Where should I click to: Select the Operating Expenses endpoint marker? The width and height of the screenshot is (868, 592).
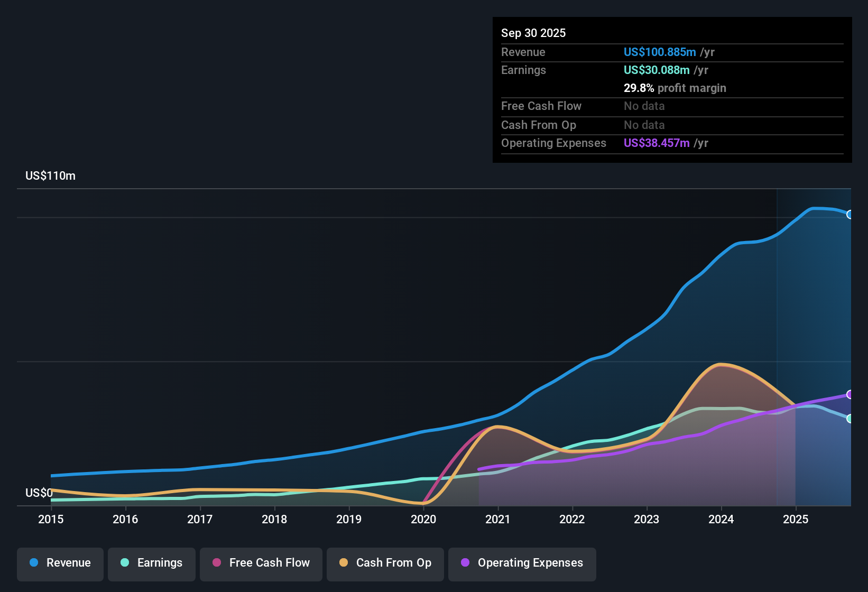tap(850, 394)
